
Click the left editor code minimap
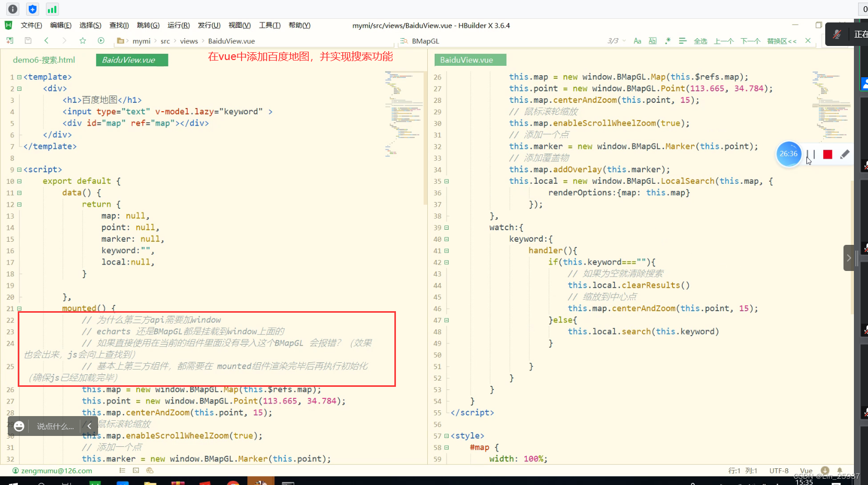point(405,115)
